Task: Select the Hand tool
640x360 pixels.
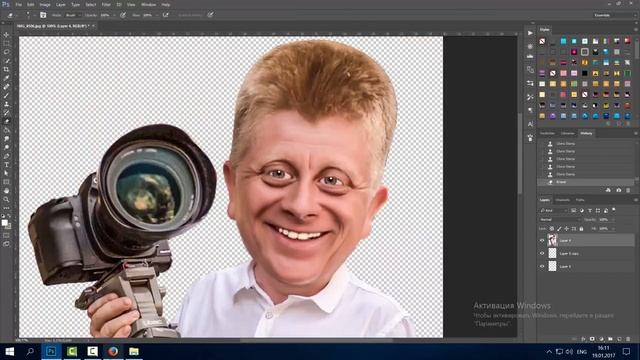Action: click(6, 191)
